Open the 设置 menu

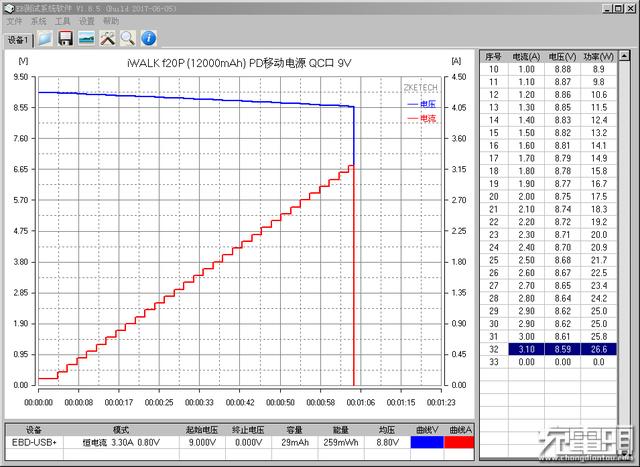tap(87, 21)
